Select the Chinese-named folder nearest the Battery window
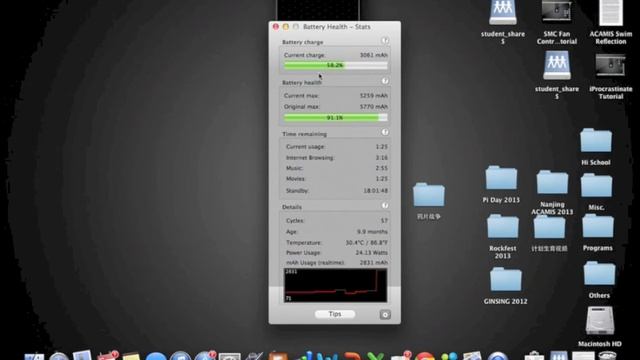The height and width of the screenshot is (360, 640). (x=429, y=201)
